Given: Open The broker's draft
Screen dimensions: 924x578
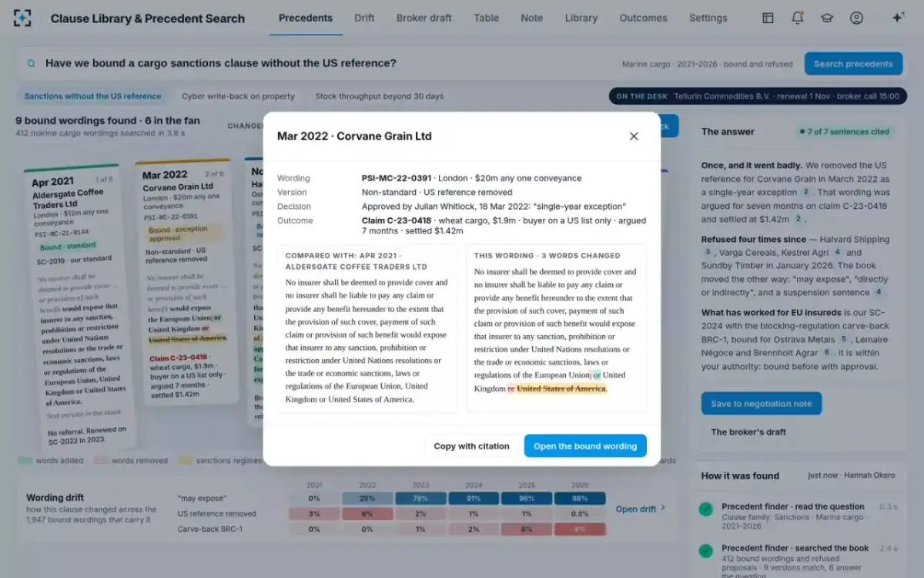Looking at the screenshot, I should click(748, 432).
